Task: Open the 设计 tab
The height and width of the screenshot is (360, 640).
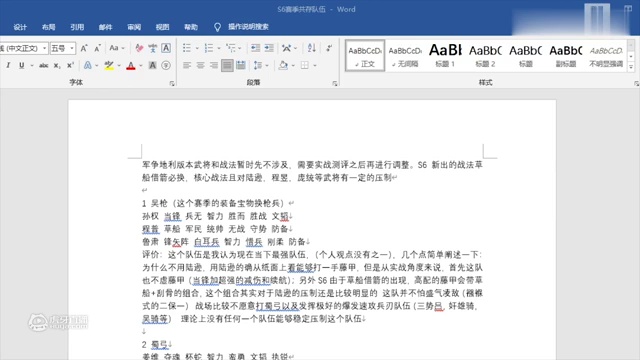Action: tap(20, 27)
